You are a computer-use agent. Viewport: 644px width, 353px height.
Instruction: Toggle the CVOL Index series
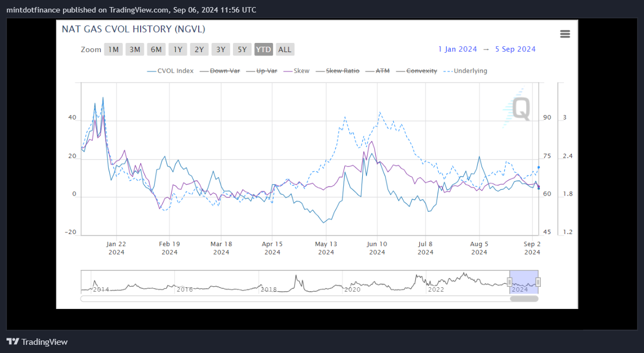(171, 71)
